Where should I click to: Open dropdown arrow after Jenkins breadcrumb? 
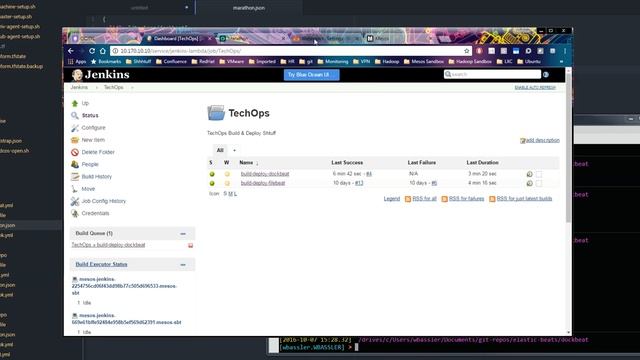tap(96, 88)
